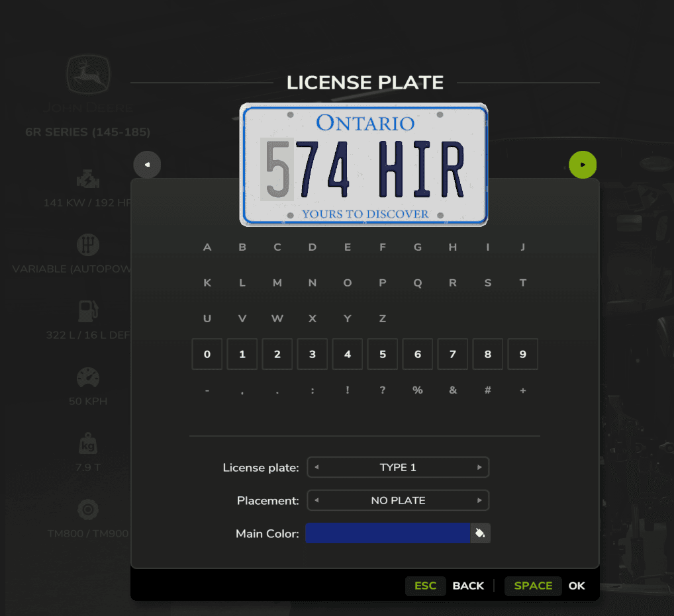This screenshot has width=674, height=616.
Task: Click the letter T key
Action: [522, 283]
